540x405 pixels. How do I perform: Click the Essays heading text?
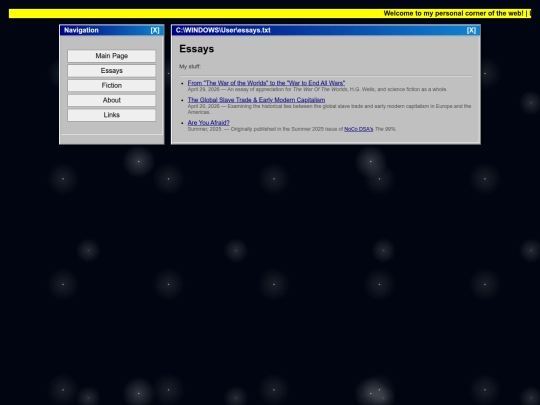coord(197,49)
